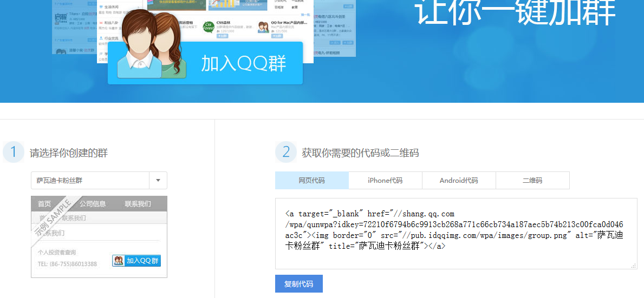Click the code box resize handle

tap(634, 266)
